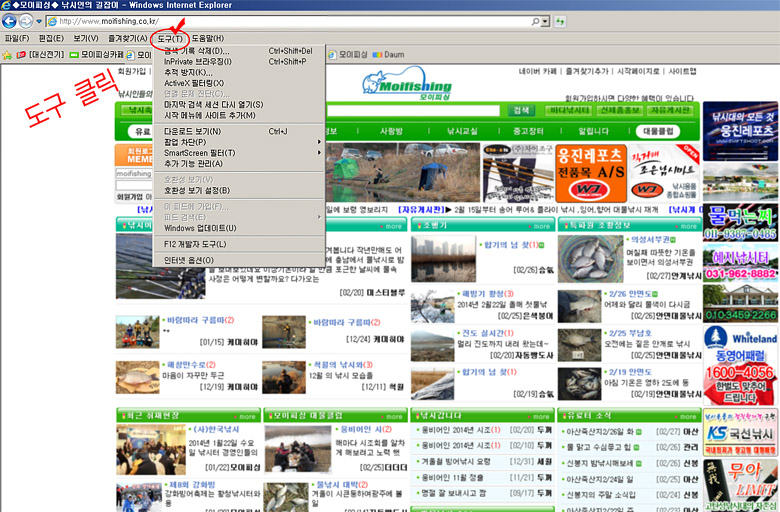Open the 즐겨찾기(A) menu
Image resolution: width=780 pixels, height=512 pixels.
(128, 38)
